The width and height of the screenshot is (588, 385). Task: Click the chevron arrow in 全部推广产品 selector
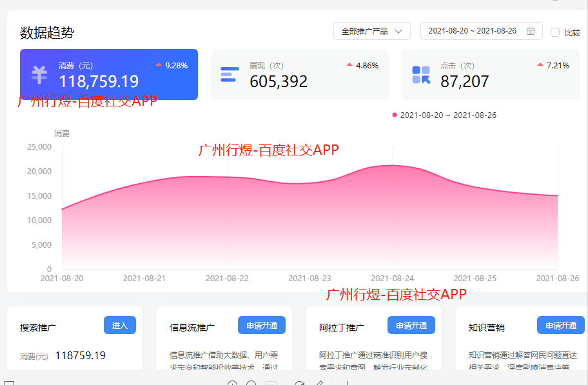[398, 31]
